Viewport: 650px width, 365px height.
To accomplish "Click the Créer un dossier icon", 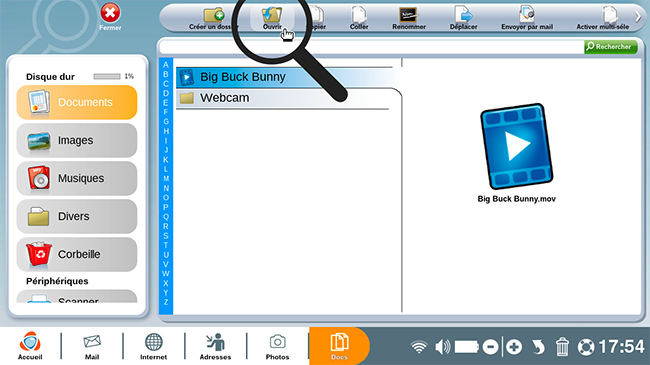I will pos(214,15).
